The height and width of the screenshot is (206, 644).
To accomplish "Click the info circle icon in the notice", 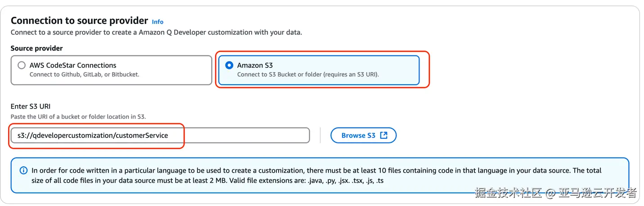I will tap(23, 171).
